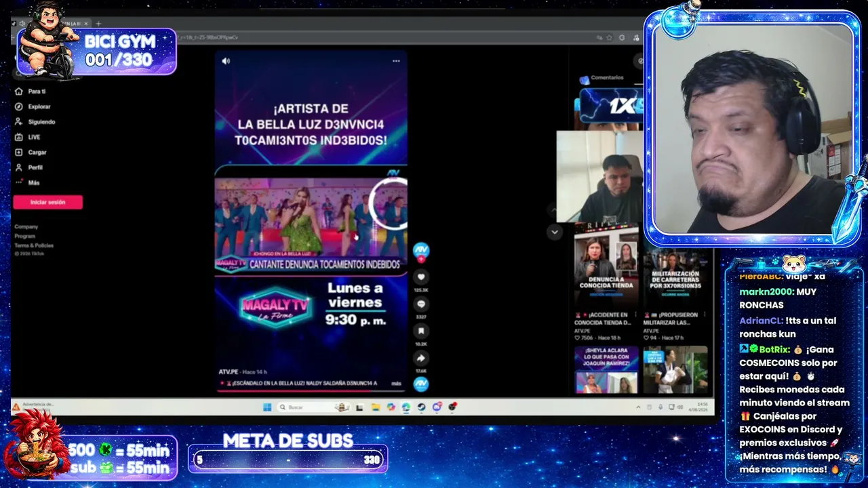This screenshot has width=868, height=488.
Task: Open Steam from the taskbar
Action: [x=421, y=407]
